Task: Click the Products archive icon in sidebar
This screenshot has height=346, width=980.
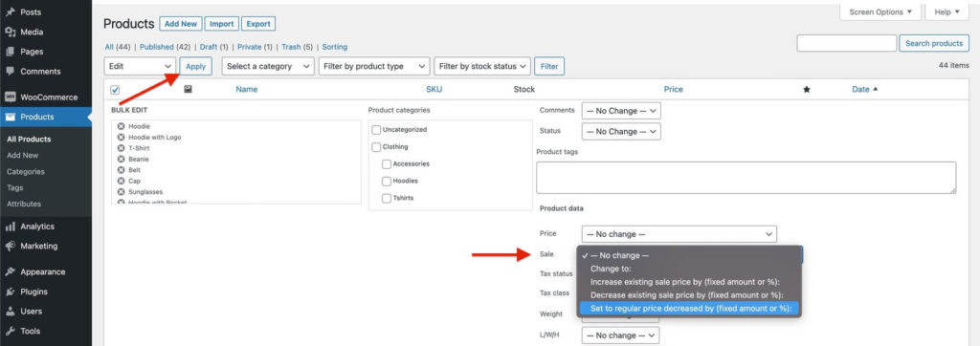Action: (x=10, y=117)
